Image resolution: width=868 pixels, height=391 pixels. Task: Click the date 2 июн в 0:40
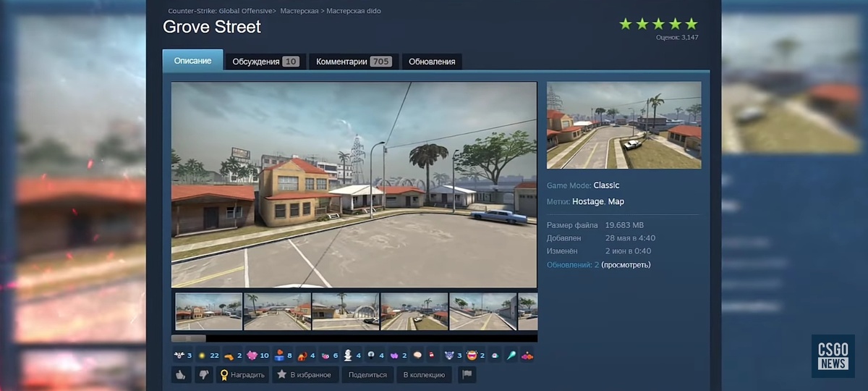pos(628,251)
